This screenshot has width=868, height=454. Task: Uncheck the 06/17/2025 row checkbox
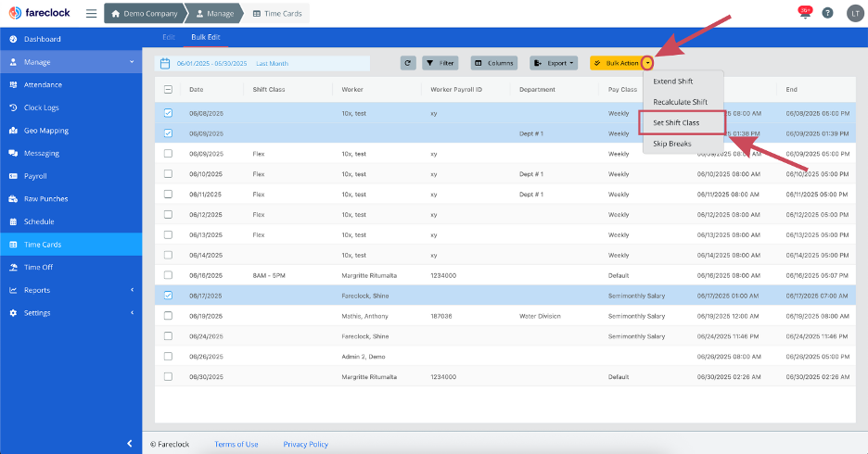point(168,296)
